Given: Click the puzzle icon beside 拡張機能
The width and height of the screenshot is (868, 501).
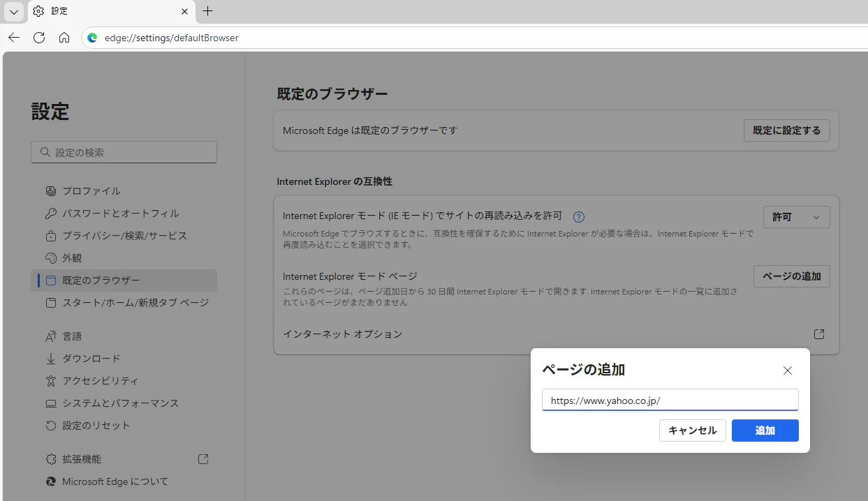Looking at the screenshot, I should (50, 459).
